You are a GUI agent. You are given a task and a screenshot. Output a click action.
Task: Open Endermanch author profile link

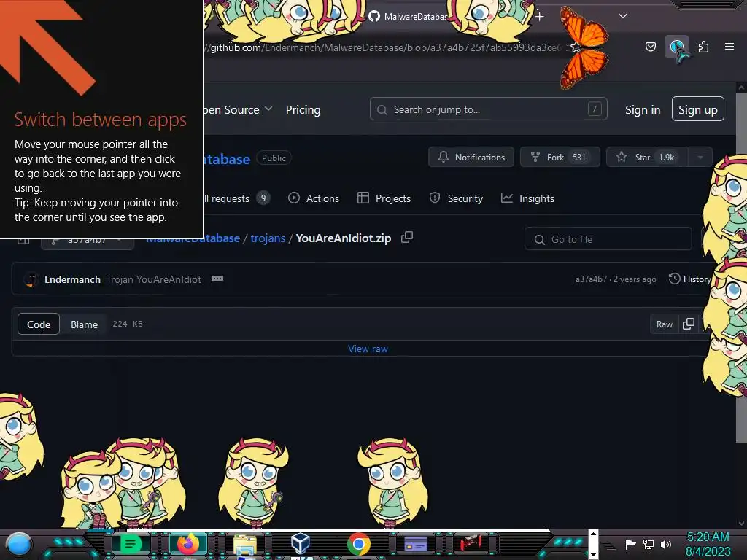coord(72,279)
